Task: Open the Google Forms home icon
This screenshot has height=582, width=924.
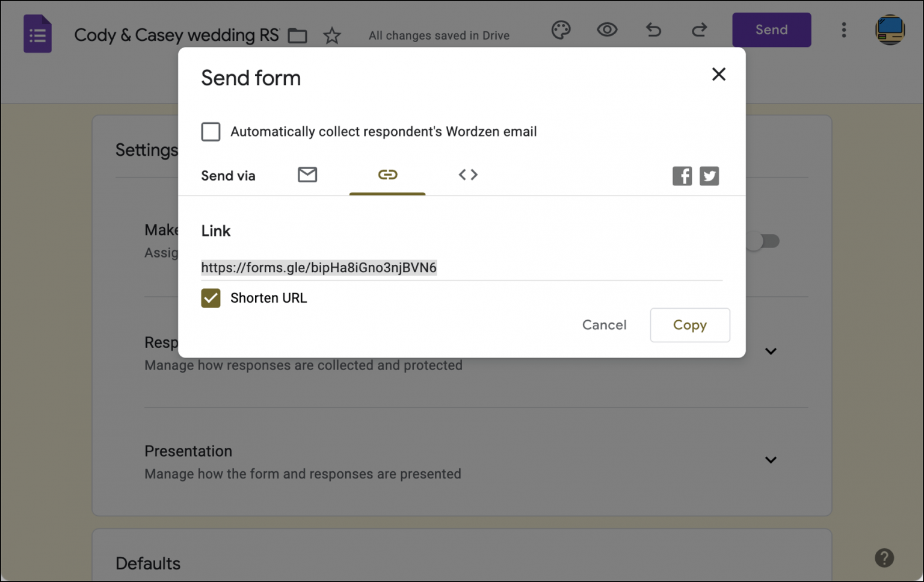Action: 37,34
